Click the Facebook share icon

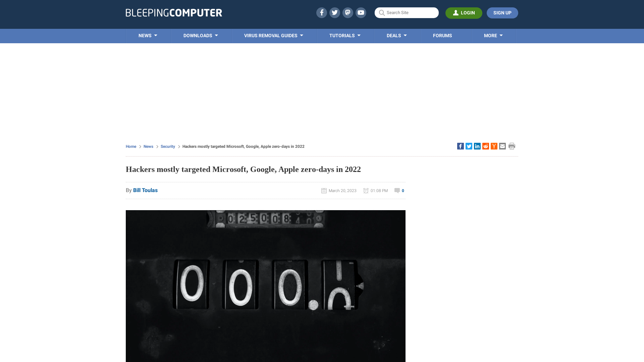coord(461,146)
